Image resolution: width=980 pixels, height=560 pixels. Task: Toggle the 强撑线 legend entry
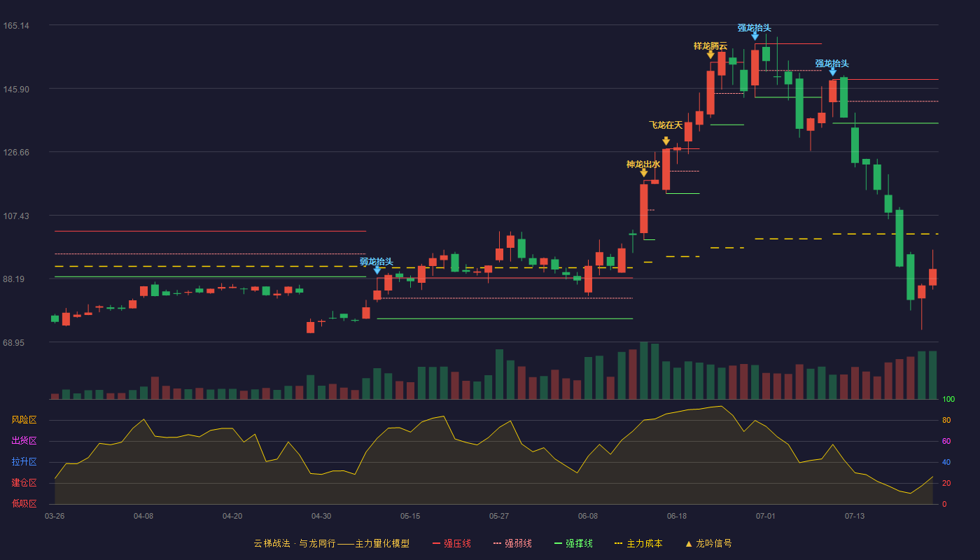pos(573,543)
